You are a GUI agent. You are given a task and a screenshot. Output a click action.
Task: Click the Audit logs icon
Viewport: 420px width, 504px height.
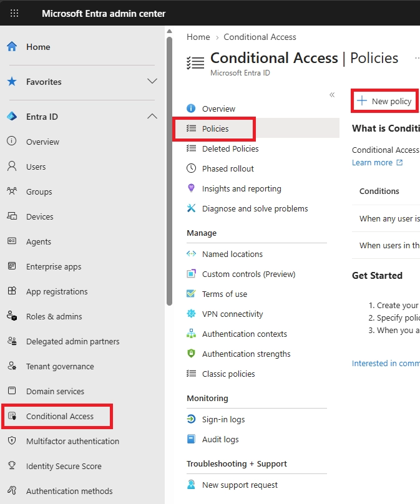[191, 439]
